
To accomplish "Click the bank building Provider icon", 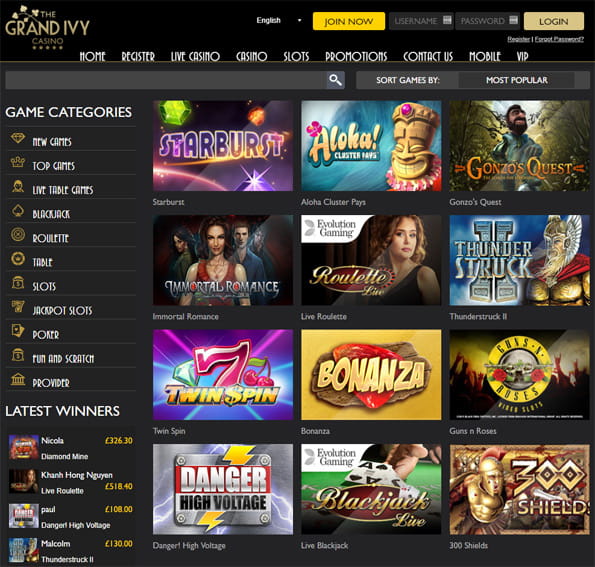I will tap(18, 379).
